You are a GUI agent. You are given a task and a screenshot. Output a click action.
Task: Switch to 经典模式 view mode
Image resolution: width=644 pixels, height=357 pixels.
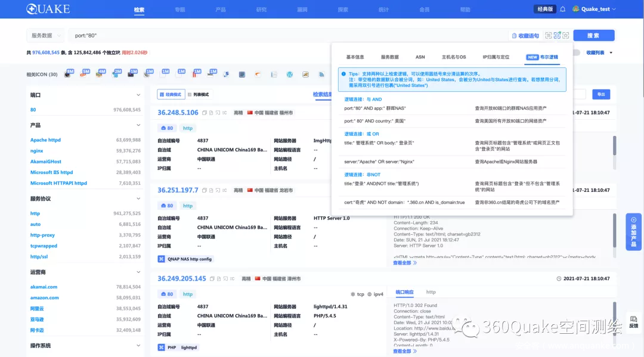point(170,94)
